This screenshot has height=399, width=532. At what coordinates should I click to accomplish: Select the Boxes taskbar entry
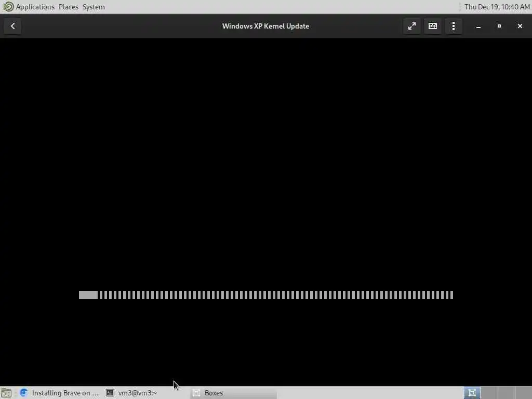tap(234, 393)
